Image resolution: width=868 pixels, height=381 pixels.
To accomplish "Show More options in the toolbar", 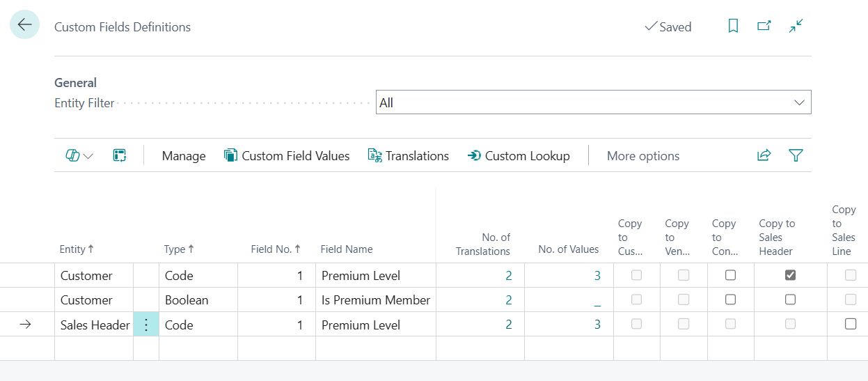I will click(642, 156).
